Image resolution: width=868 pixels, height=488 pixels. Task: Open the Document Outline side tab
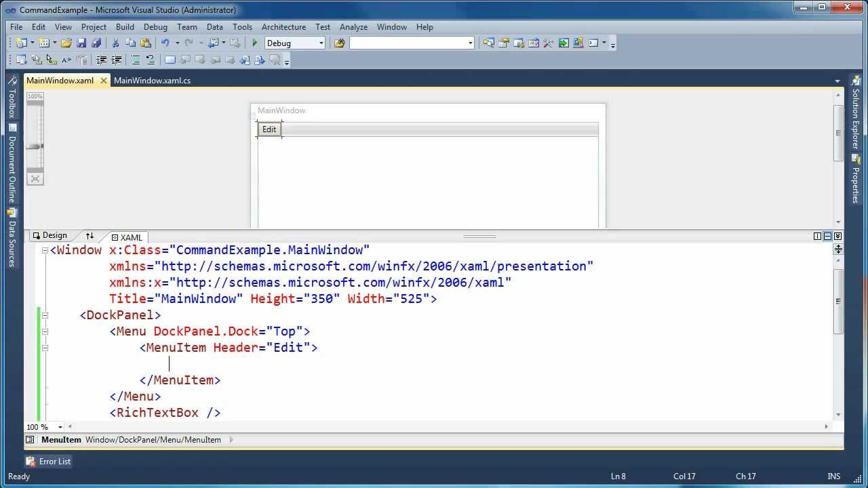pyautogui.click(x=12, y=163)
